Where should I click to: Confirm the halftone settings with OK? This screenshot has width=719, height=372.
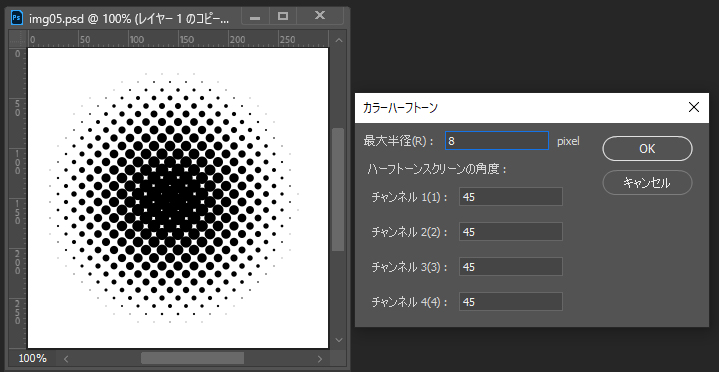[647, 149]
